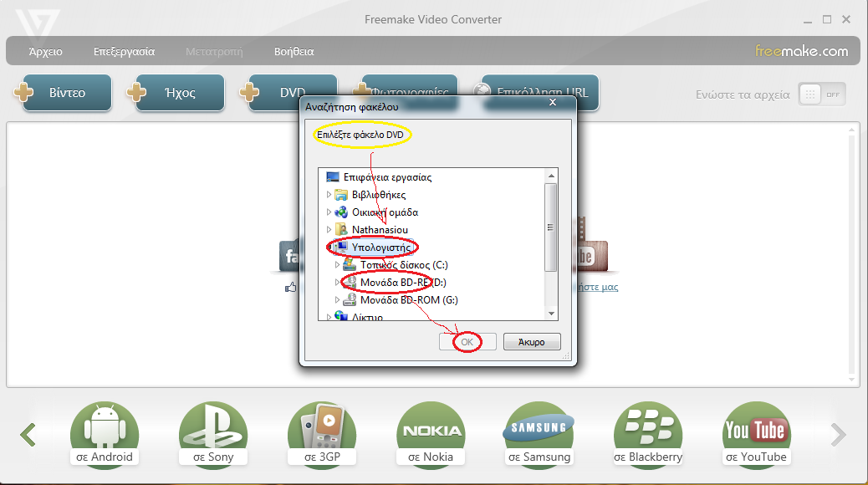Toggle the join files OFF switch
The image size is (868, 485).
822,94
